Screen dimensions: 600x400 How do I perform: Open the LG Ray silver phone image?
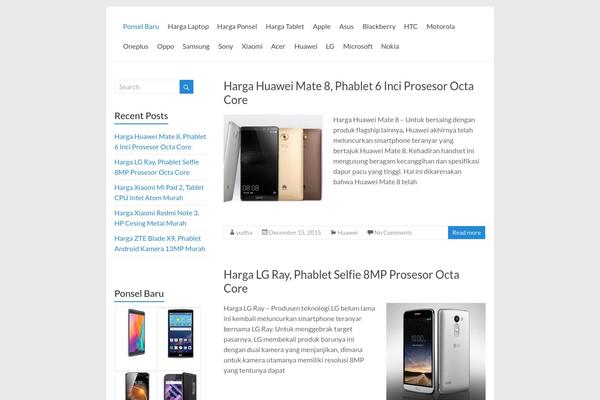(436, 351)
